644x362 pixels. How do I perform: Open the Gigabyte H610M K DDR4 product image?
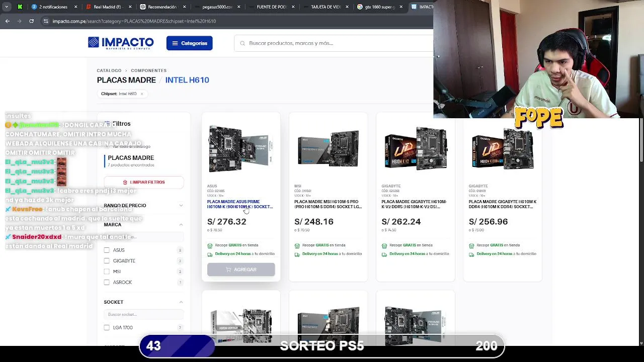(503, 149)
